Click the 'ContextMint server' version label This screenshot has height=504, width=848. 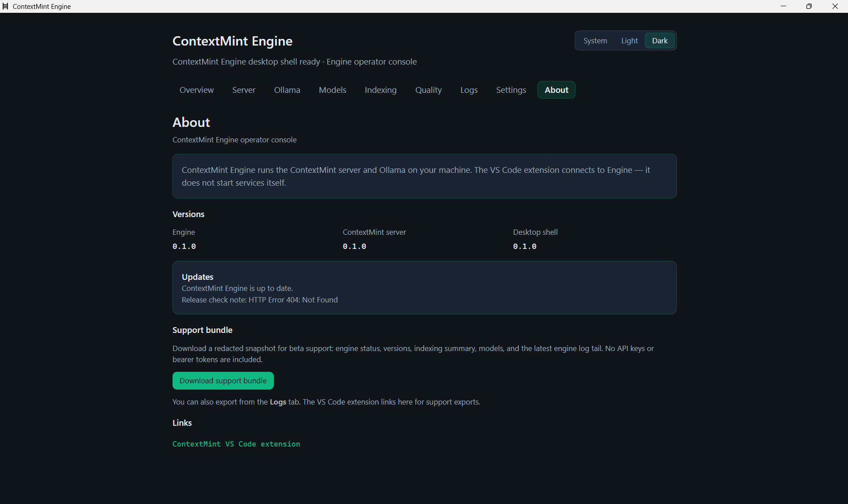(374, 232)
